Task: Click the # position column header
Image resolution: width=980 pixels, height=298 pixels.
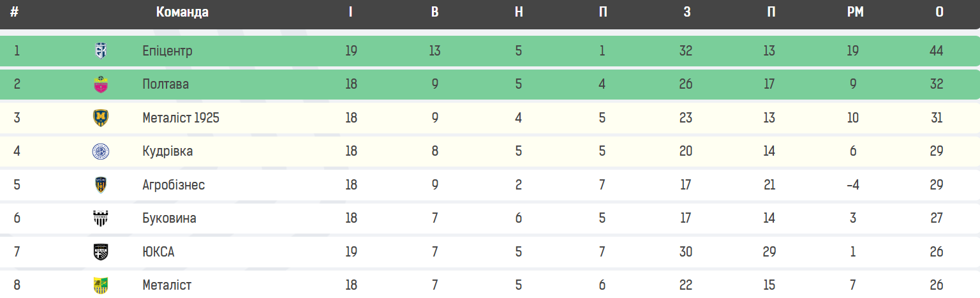Action: pos(14,12)
